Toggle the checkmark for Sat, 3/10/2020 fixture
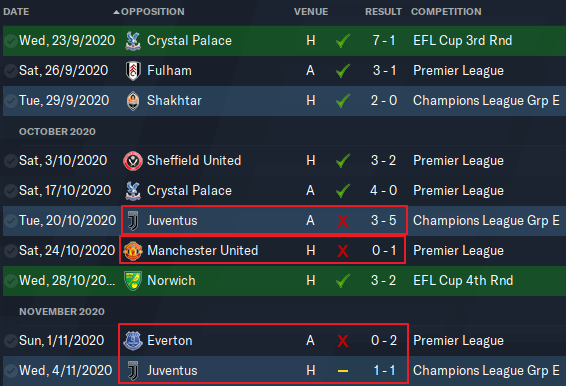 click(11, 161)
